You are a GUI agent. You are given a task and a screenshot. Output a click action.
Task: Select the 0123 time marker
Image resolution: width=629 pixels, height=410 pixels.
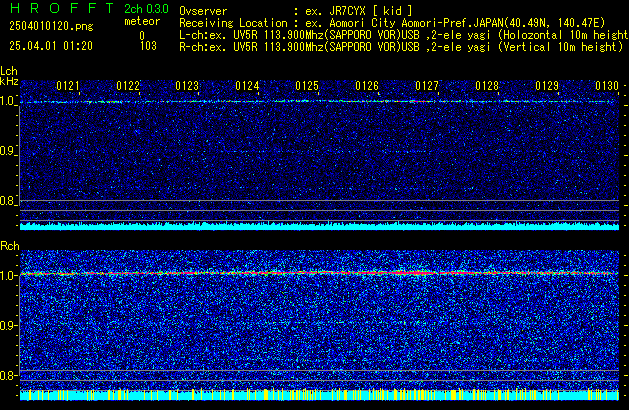(187, 86)
